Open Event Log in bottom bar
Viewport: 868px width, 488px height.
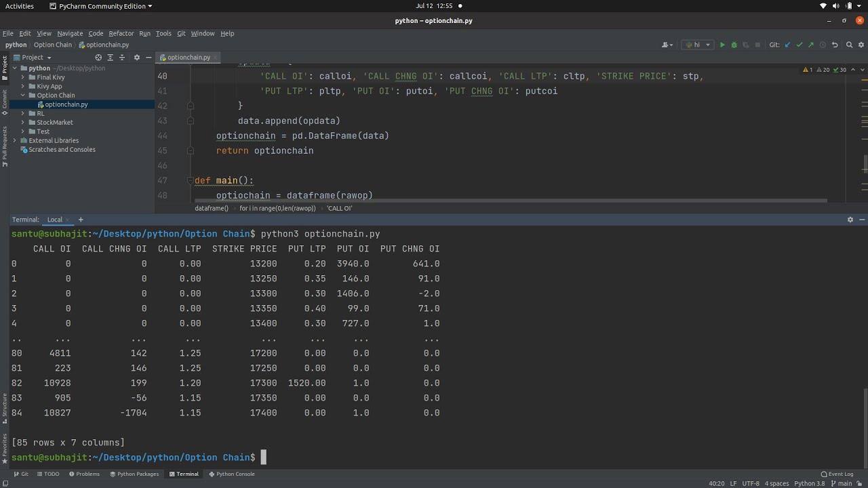click(x=837, y=474)
